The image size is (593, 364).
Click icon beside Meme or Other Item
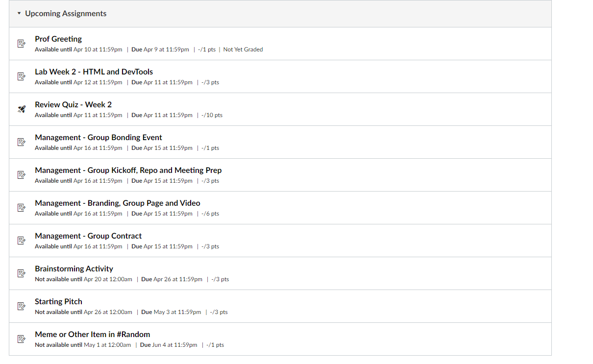pyautogui.click(x=21, y=339)
